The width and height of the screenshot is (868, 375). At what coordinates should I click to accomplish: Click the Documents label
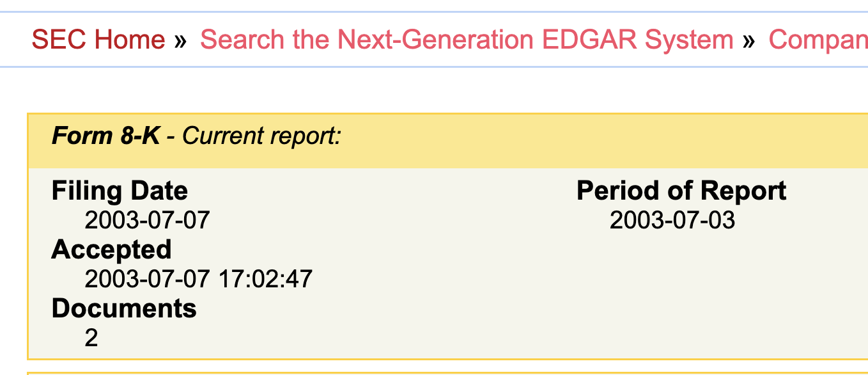[124, 308]
